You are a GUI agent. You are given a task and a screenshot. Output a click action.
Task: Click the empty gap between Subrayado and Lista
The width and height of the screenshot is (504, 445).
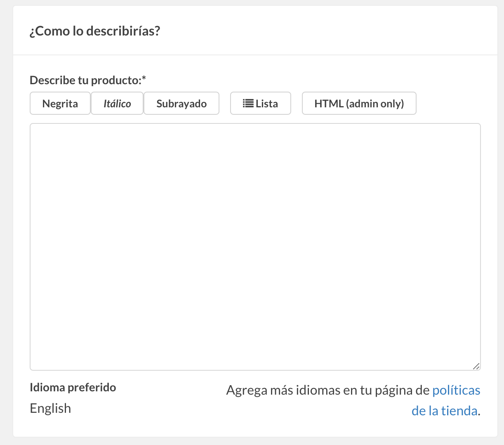pos(225,104)
